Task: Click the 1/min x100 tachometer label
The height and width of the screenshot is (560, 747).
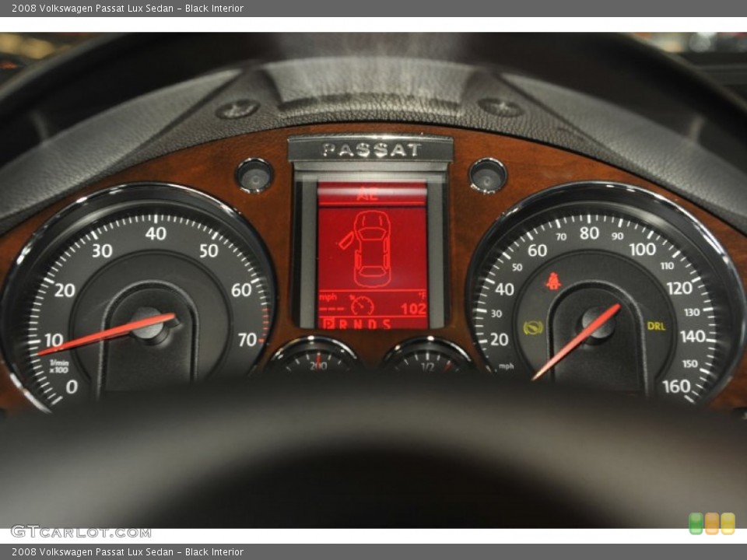Action: coord(59,366)
